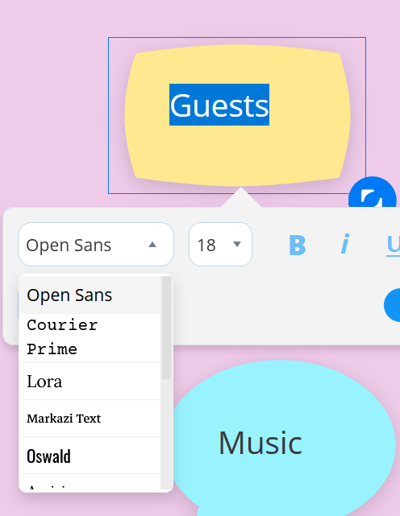
Task: Click the blue resize handle on the Guests shape
Action: pos(372,192)
